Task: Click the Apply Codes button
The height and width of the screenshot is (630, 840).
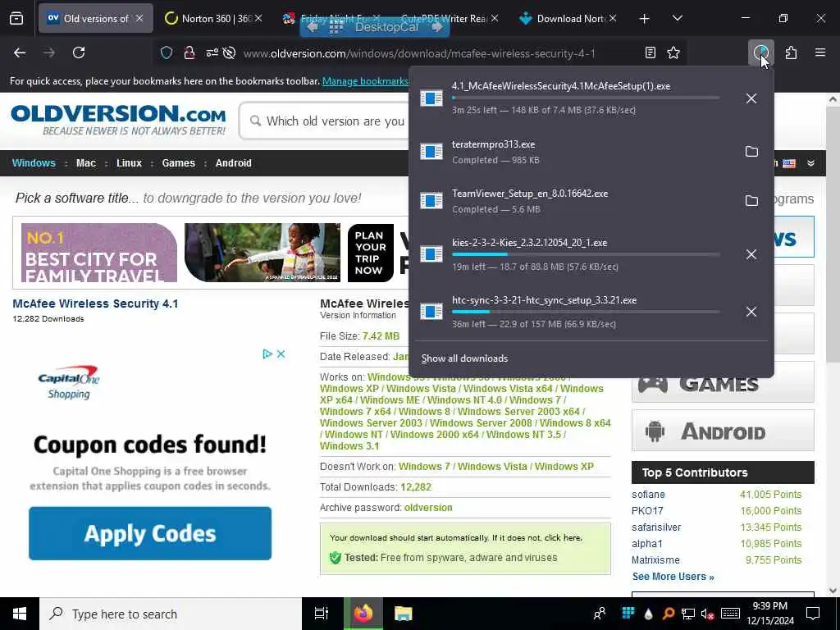Action: point(150,533)
